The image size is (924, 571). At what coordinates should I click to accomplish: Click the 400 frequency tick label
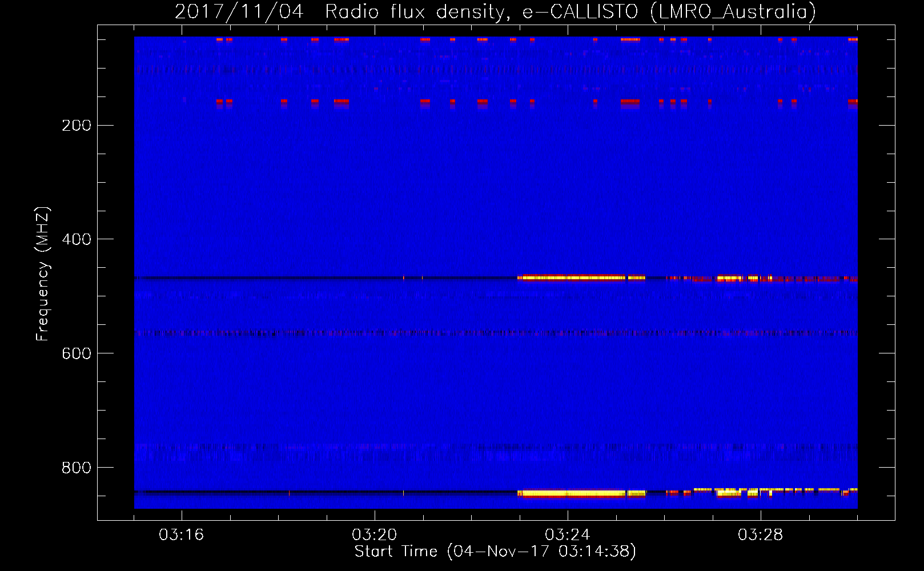click(x=77, y=240)
